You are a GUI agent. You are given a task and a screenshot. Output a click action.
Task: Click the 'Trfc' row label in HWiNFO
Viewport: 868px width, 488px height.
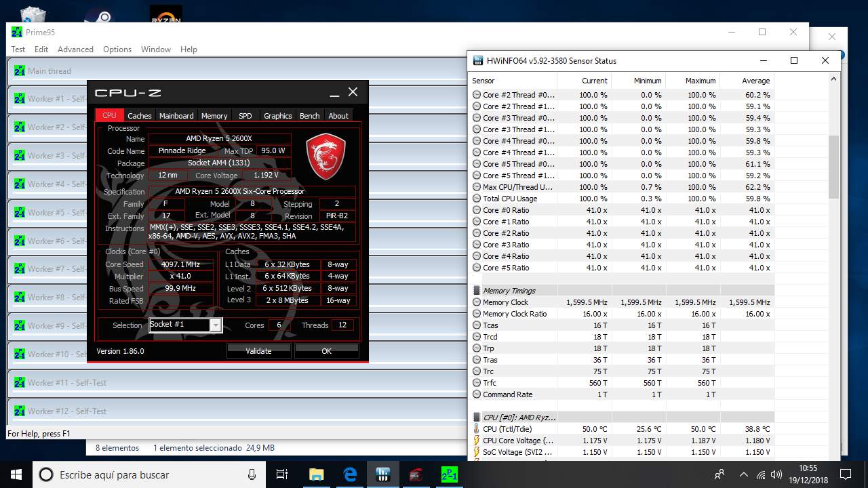tap(490, 383)
